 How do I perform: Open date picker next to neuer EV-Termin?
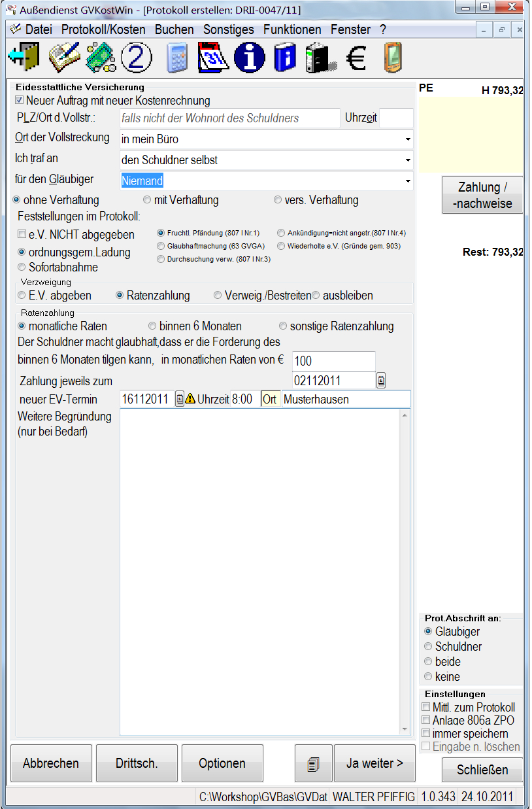click(x=180, y=399)
